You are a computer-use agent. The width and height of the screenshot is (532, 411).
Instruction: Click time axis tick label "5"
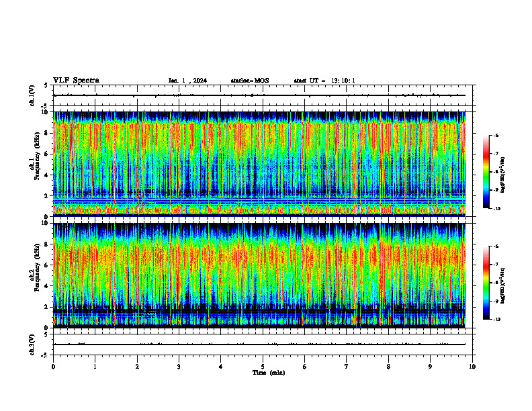pos(263,367)
